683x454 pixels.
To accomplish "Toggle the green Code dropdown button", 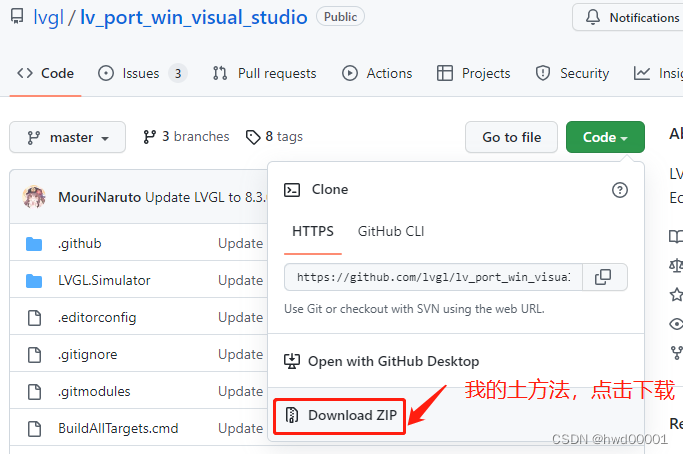I will [605, 137].
